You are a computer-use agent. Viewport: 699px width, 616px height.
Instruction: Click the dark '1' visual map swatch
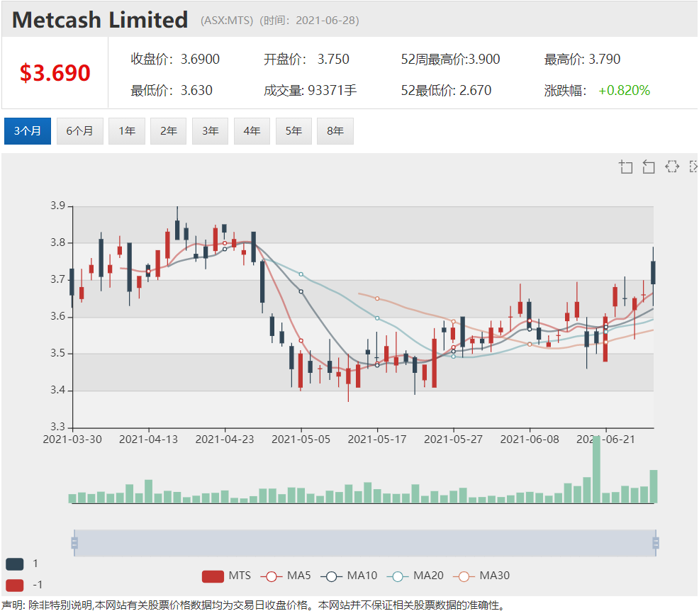coord(15,564)
